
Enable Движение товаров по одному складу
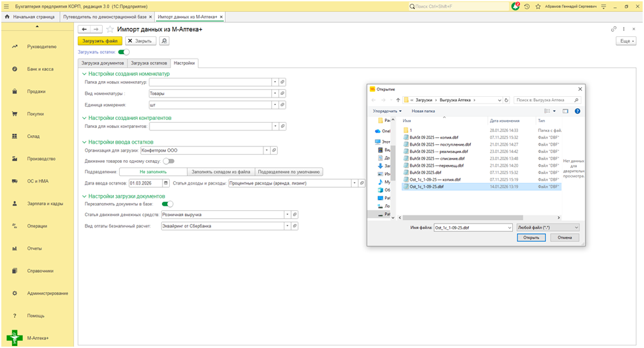point(169,161)
